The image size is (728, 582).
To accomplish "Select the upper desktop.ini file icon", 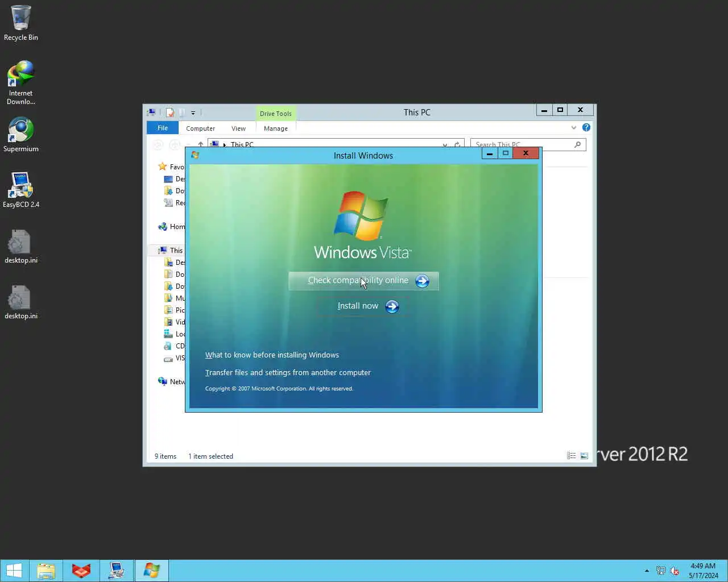I will pos(21,246).
